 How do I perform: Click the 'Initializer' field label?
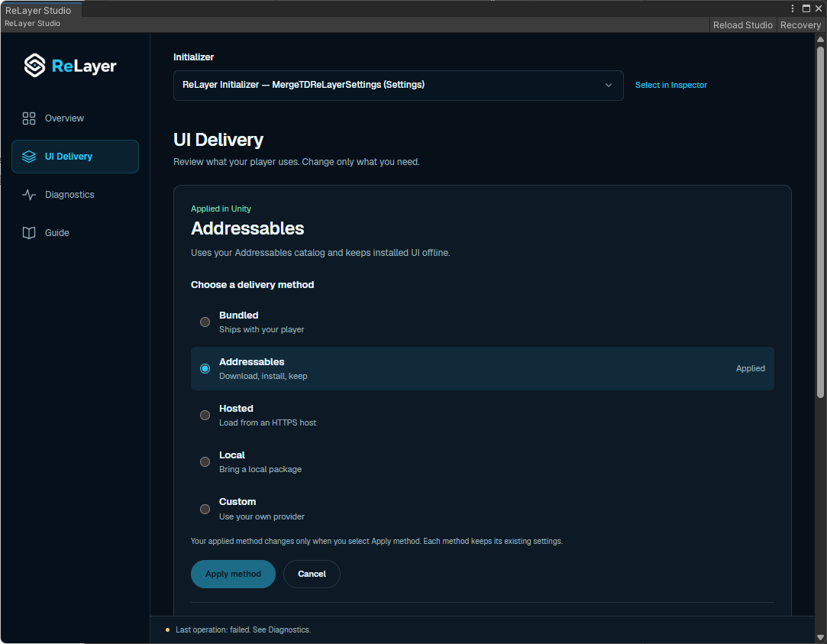click(x=193, y=57)
